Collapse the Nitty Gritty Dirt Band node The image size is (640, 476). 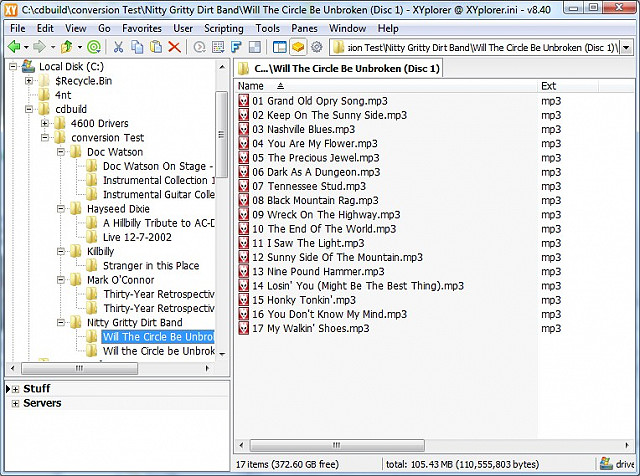60,323
